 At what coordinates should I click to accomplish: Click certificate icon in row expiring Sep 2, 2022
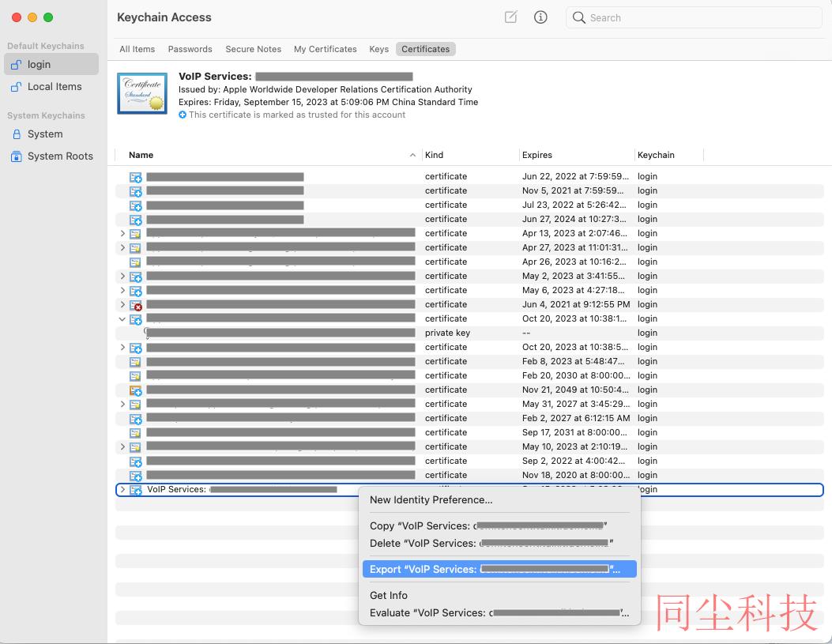pos(136,461)
